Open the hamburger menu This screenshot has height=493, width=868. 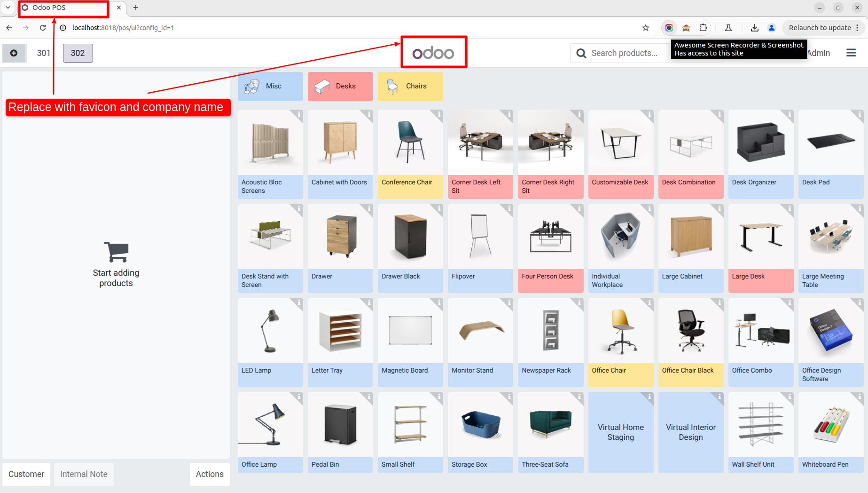tap(851, 53)
